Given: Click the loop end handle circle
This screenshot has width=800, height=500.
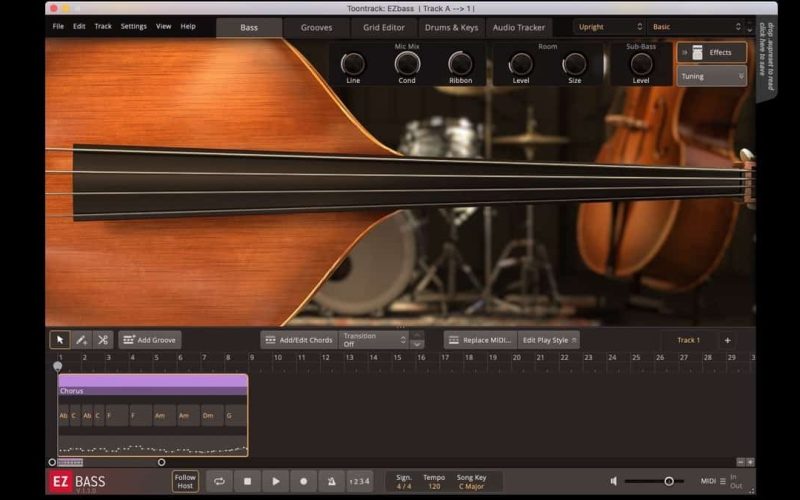Looking at the screenshot, I should pyautogui.click(x=161, y=462).
